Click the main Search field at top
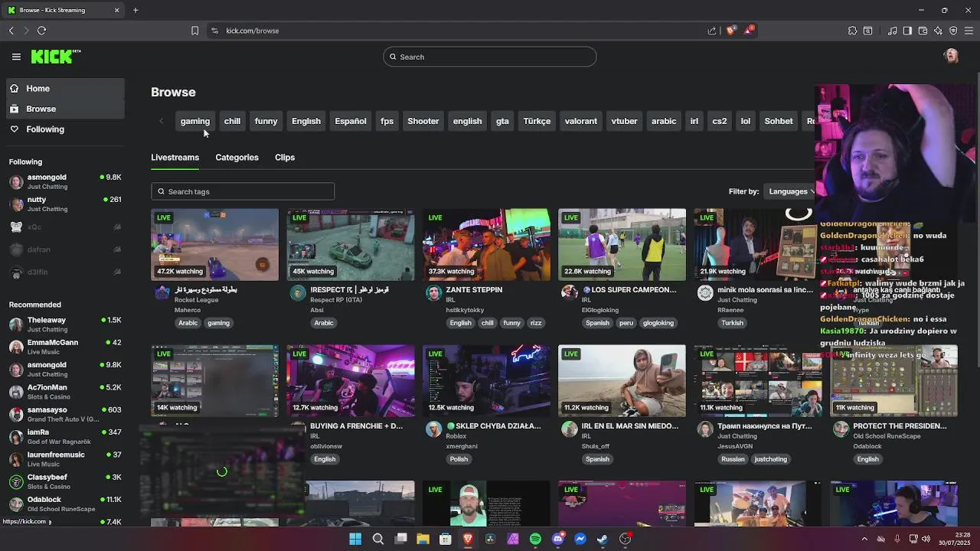 (490, 57)
